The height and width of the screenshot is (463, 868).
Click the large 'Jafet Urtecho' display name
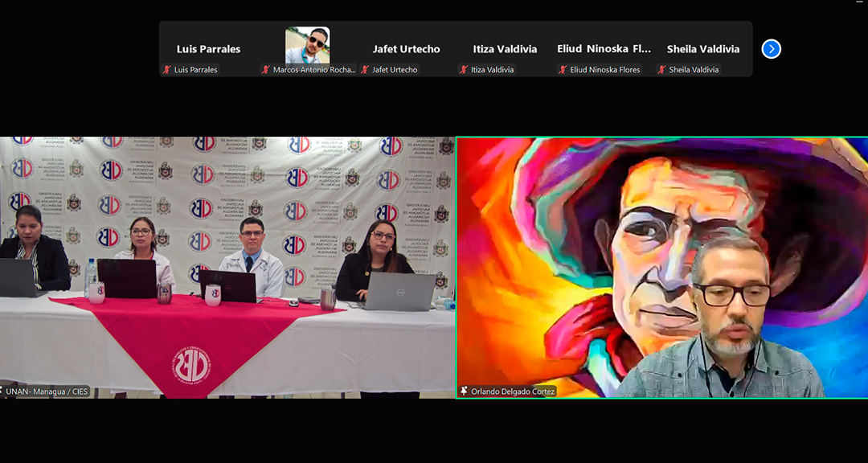tap(407, 49)
